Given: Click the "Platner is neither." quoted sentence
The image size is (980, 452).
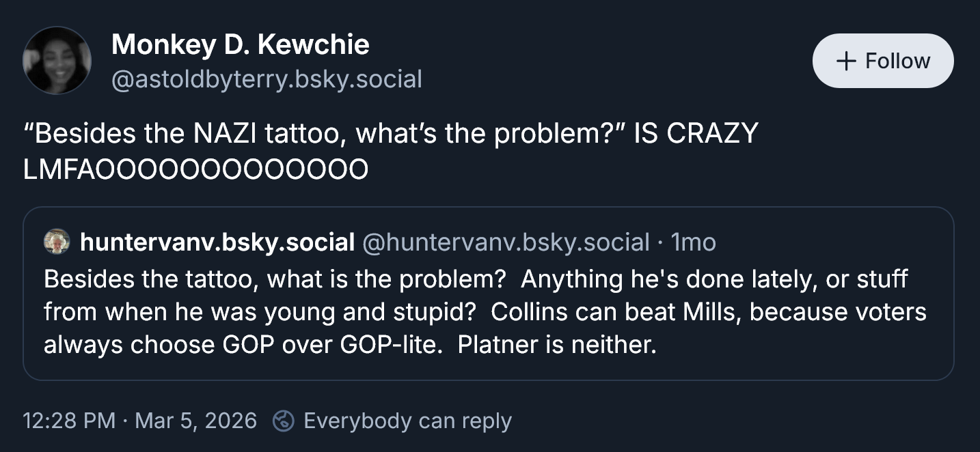Looking at the screenshot, I should click(x=556, y=344).
